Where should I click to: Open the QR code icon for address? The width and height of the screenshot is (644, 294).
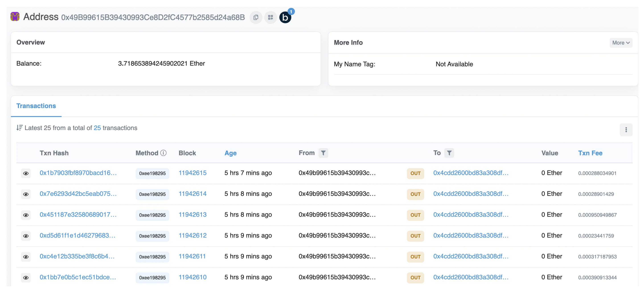tap(270, 18)
